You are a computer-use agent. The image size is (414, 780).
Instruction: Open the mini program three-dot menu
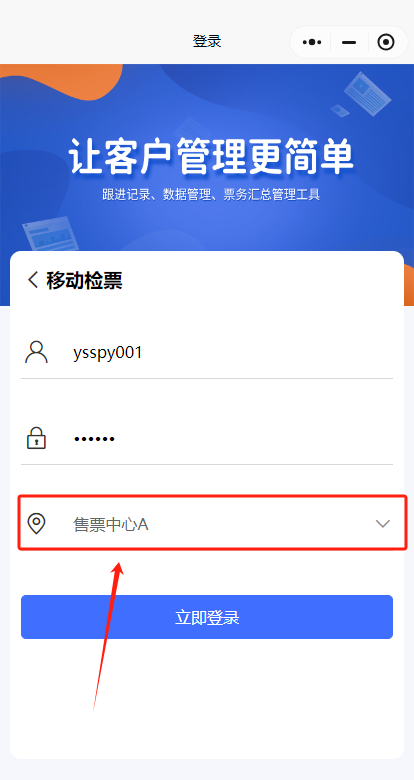(312, 42)
